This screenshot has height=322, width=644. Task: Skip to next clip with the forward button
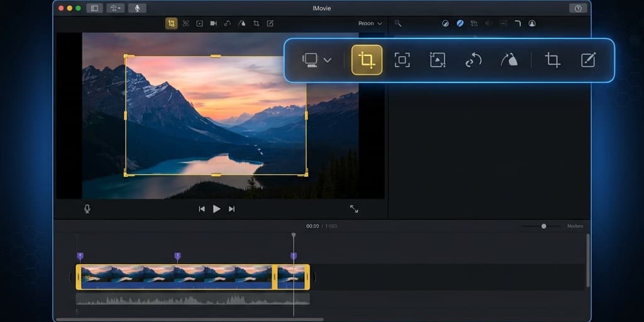[231, 209]
